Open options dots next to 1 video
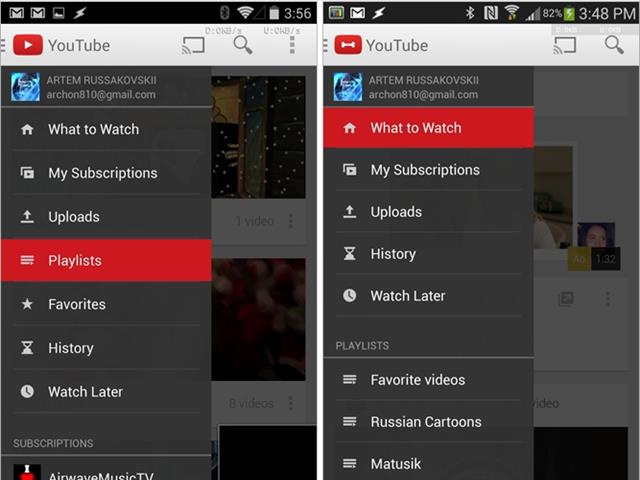 291,221
